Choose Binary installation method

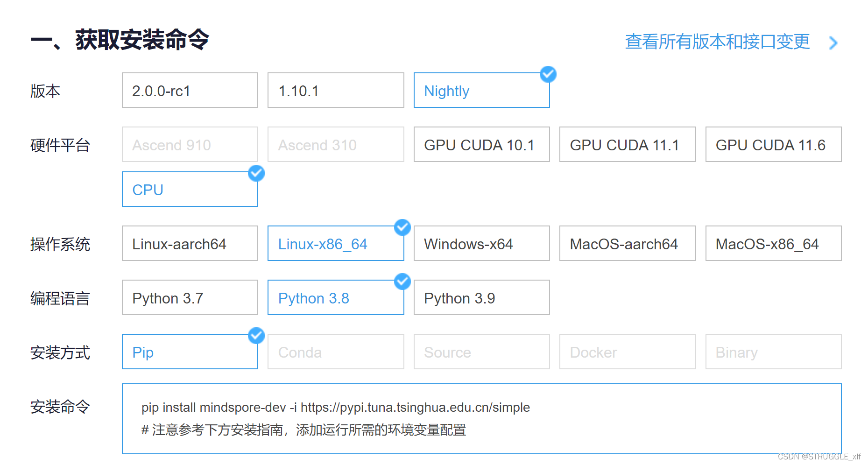click(x=773, y=352)
